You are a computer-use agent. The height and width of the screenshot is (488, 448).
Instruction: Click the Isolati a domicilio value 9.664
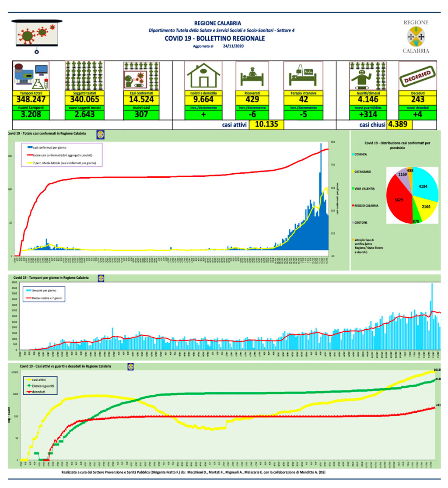pyautogui.click(x=203, y=100)
